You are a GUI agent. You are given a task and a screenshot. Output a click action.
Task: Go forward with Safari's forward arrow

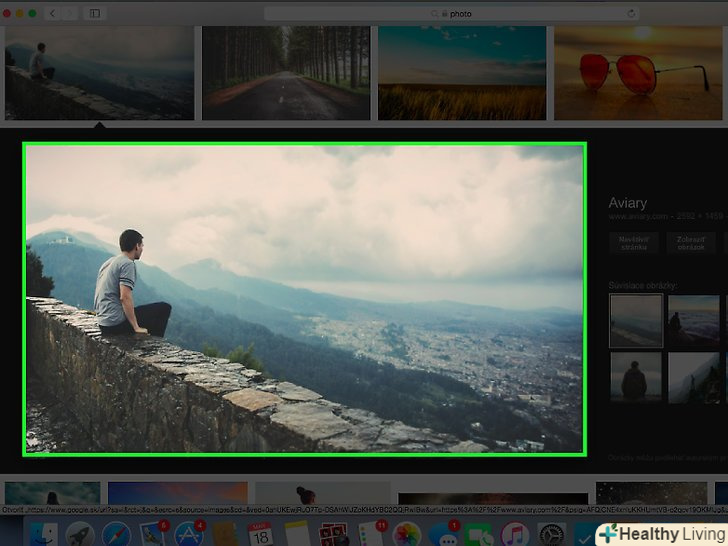70,13
